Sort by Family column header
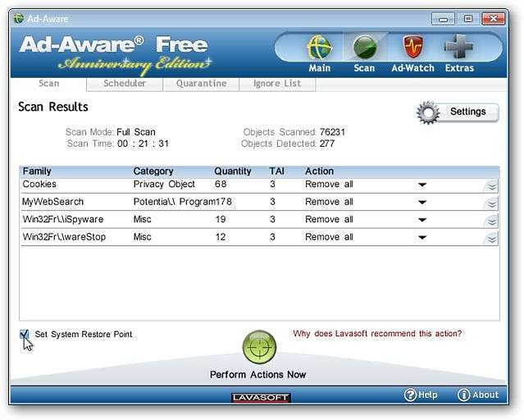The width and height of the screenshot is (524, 420). pos(37,171)
